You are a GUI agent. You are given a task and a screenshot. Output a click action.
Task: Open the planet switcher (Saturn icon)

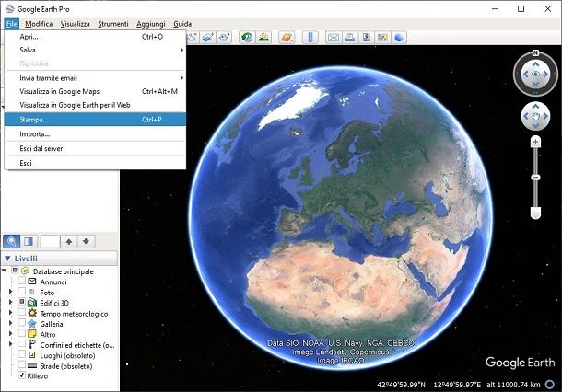click(287, 38)
